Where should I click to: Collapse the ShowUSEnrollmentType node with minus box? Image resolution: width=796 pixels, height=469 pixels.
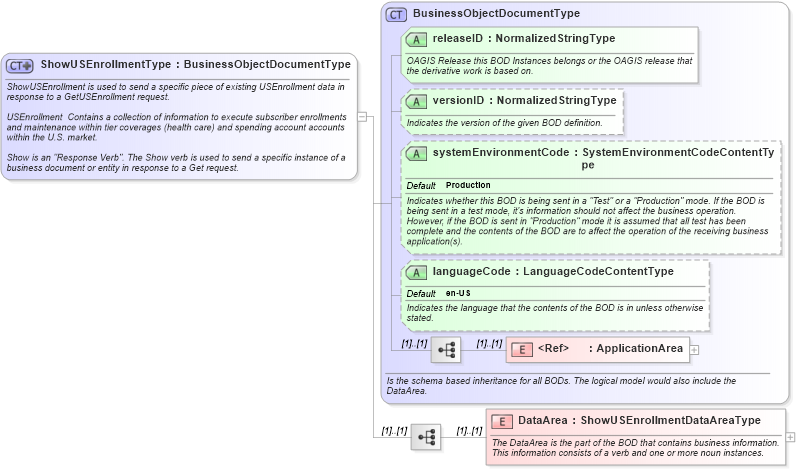click(x=362, y=116)
